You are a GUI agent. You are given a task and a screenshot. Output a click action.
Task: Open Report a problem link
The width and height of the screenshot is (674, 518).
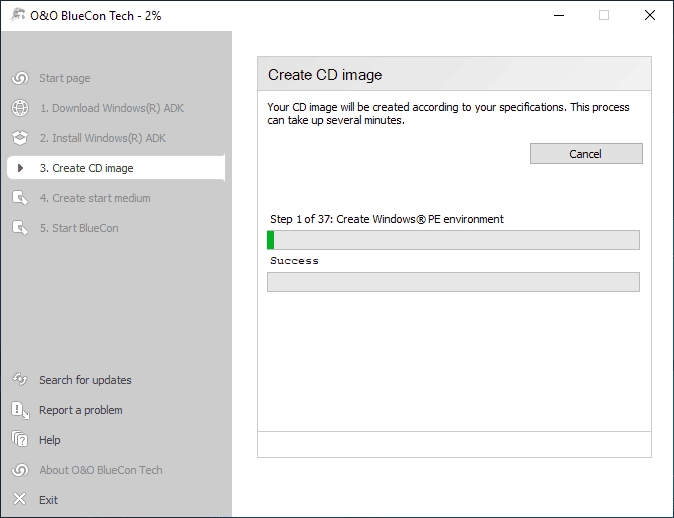(x=81, y=410)
